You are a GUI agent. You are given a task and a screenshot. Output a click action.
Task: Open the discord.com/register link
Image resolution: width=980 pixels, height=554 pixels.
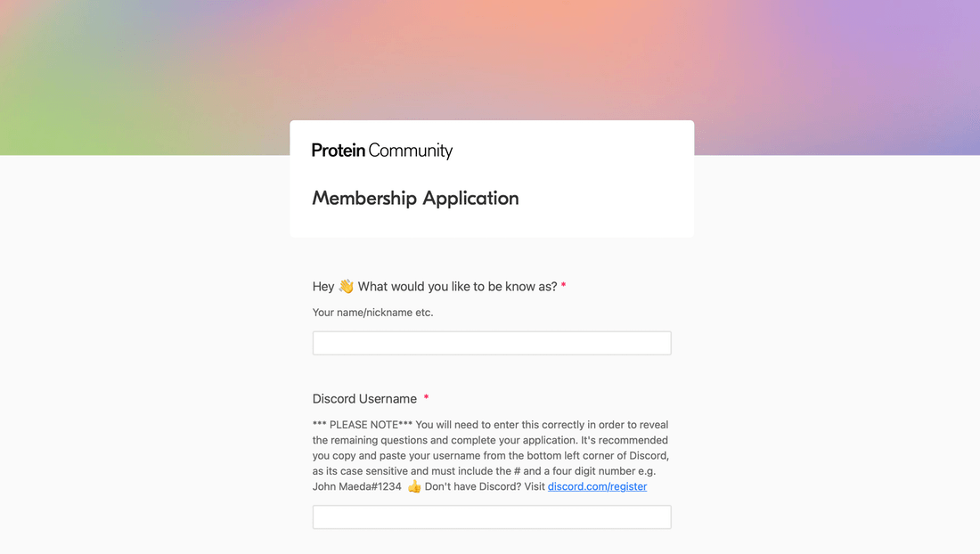click(x=597, y=486)
